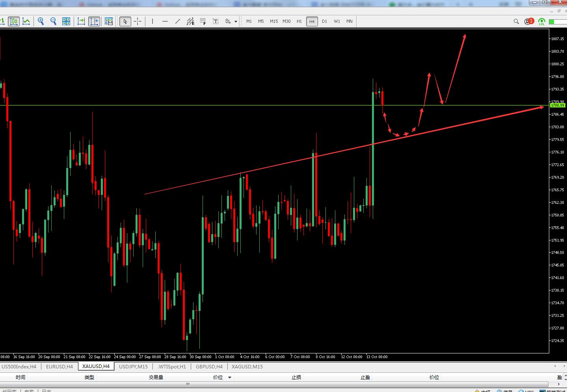The width and height of the screenshot is (567, 392).
Task: Open the US500Index,H4 chart tab
Action: pyautogui.click(x=19, y=367)
